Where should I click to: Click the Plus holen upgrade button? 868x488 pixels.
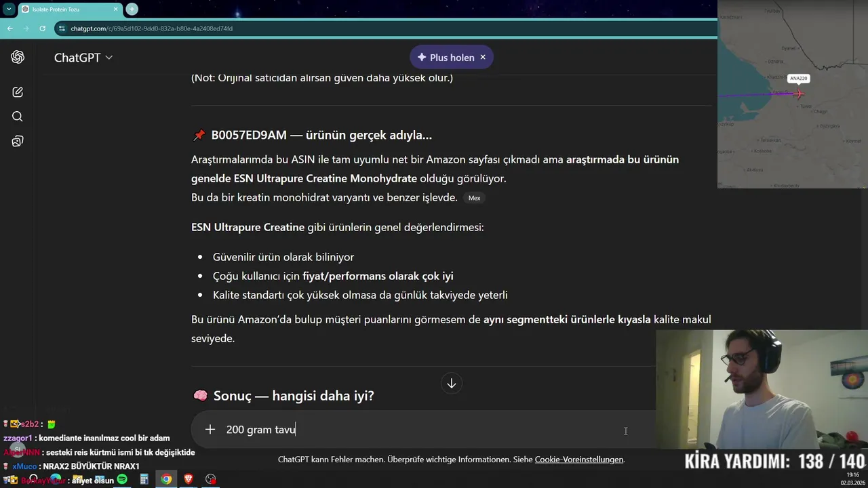446,58
